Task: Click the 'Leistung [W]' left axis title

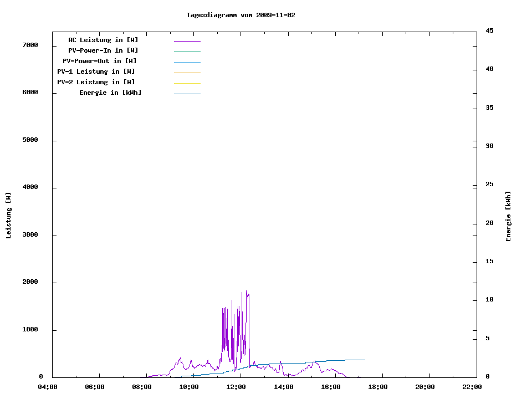Action: (8, 215)
